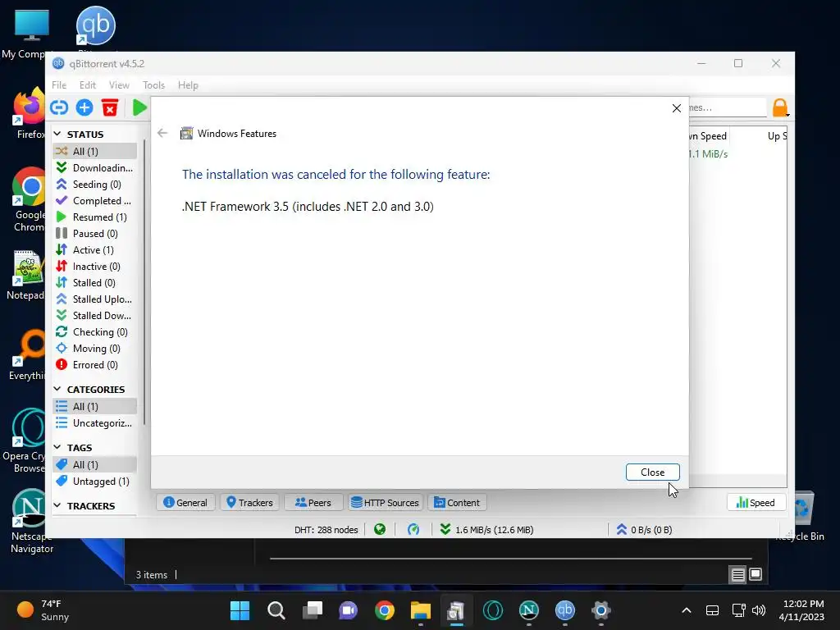The height and width of the screenshot is (630, 840).
Task: Open the Tools menu
Action: point(153,85)
